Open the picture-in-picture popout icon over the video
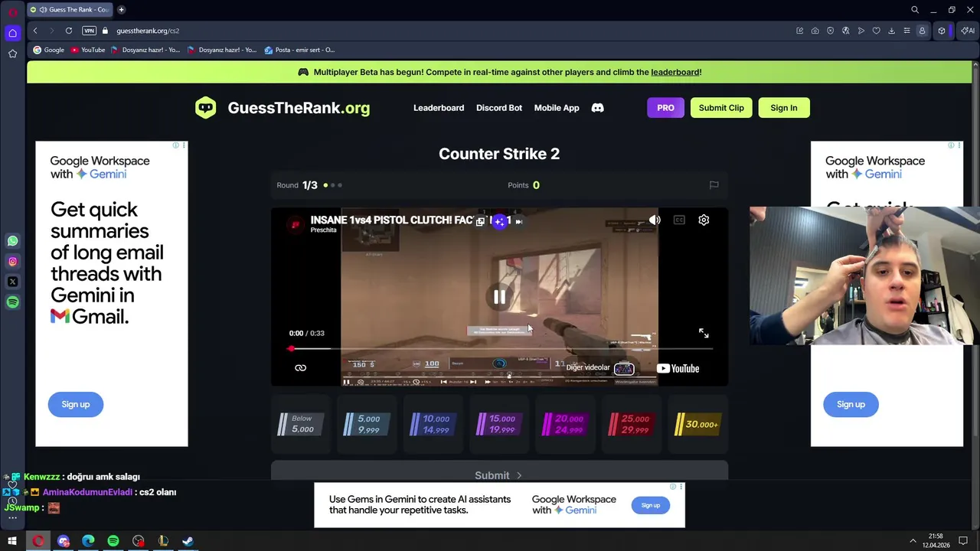Viewport: 980px width, 551px height. [480, 221]
